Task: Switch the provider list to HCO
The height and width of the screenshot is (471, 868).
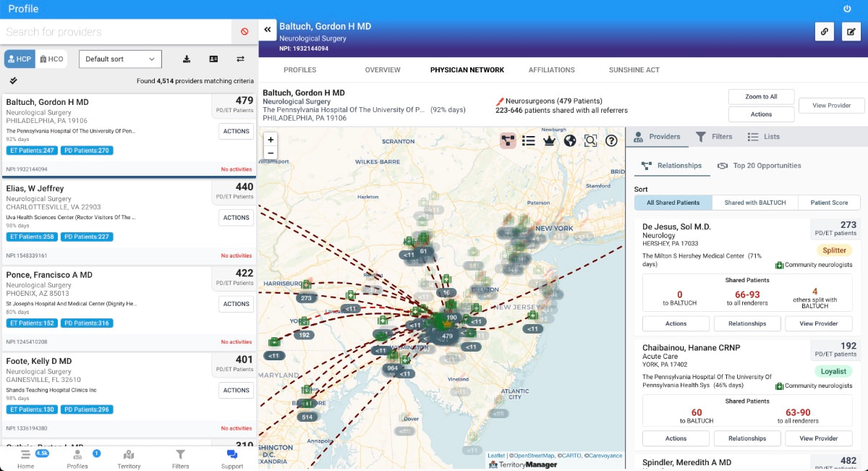Action: coord(51,59)
